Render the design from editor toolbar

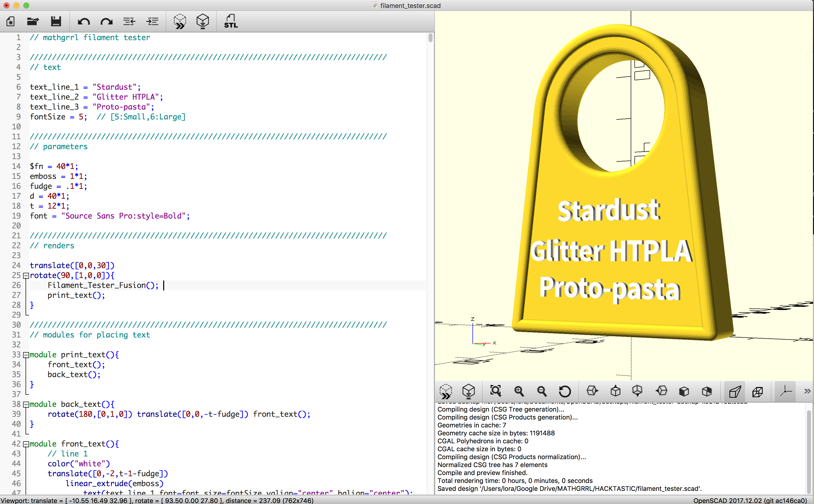click(202, 22)
